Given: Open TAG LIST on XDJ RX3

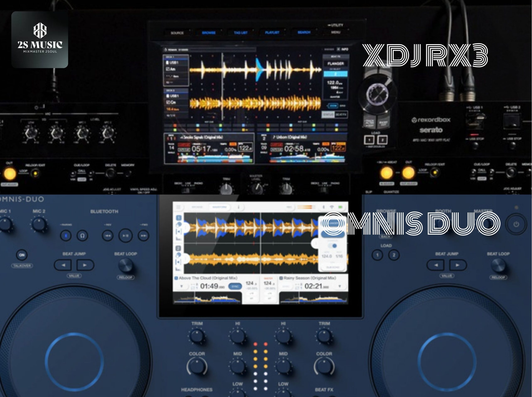Looking at the screenshot, I should coord(241,33).
